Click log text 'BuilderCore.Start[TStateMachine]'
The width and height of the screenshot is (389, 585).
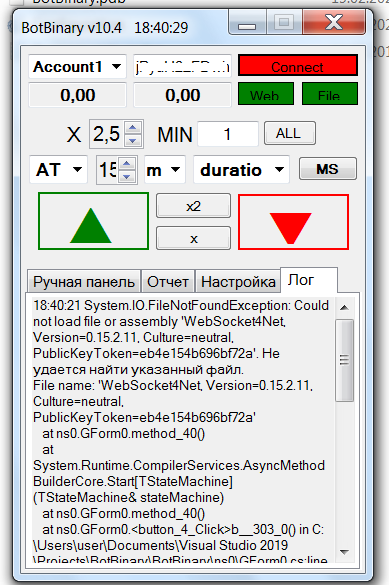(x=133, y=481)
